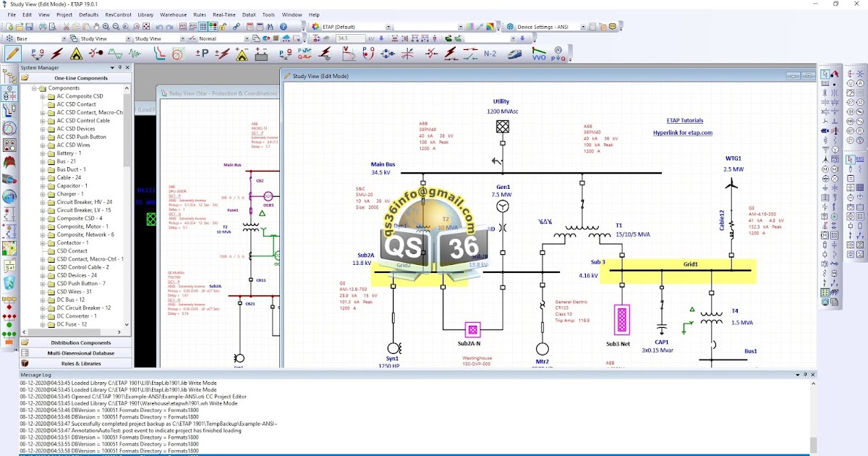The height and width of the screenshot is (456, 868).
Task: Open the Real-Time menu
Action: 224,14
